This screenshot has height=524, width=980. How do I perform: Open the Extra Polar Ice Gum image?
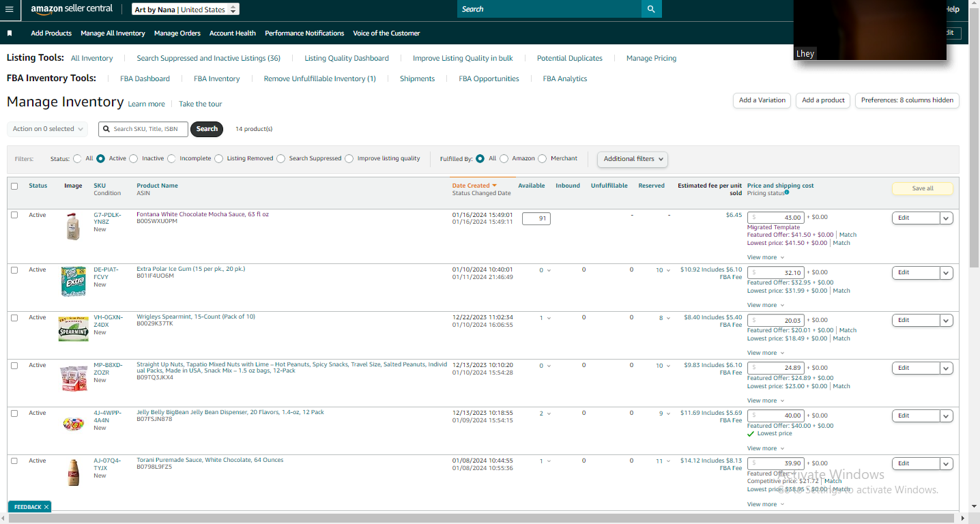click(x=73, y=281)
